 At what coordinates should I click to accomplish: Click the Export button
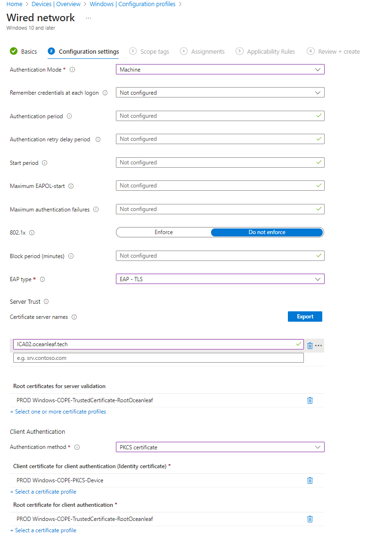305,317
